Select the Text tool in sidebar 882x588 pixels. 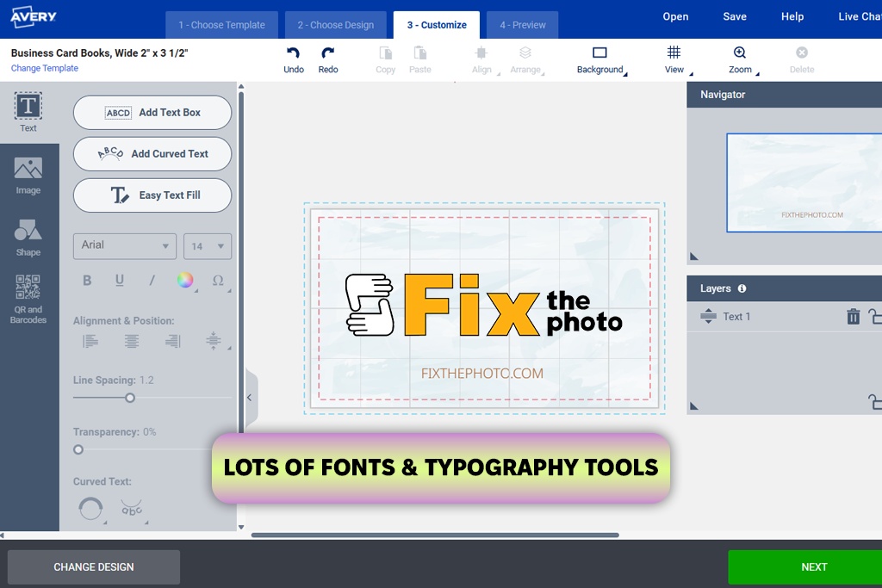tap(28, 112)
